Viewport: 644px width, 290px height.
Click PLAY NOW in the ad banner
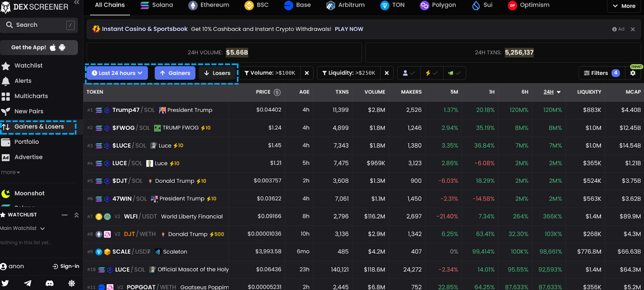pyautogui.click(x=349, y=29)
